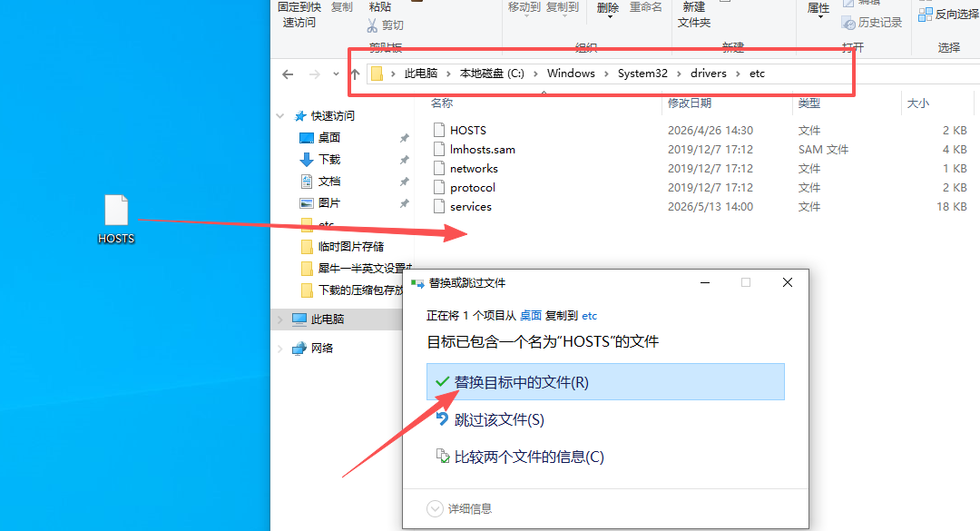Click the Forward navigation arrow
Image resolution: width=980 pixels, height=531 pixels.
click(x=314, y=74)
